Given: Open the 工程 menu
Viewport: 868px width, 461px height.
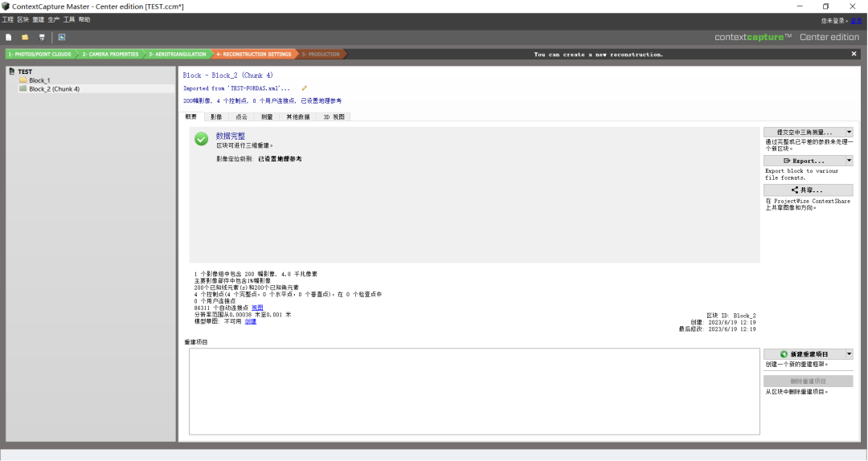Looking at the screenshot, I should [x=8, y=19].
